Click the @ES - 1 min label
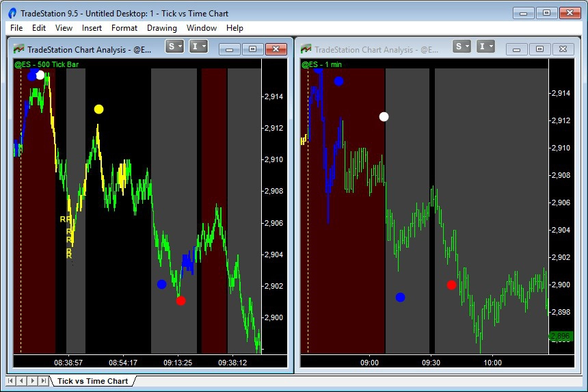Viewport: 588px width, 392px height. click(322, 64)
